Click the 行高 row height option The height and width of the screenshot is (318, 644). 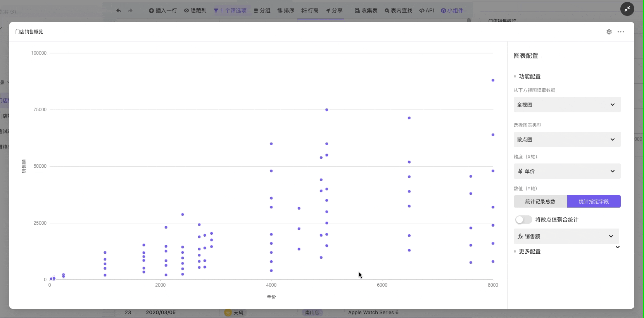(310, 10)
